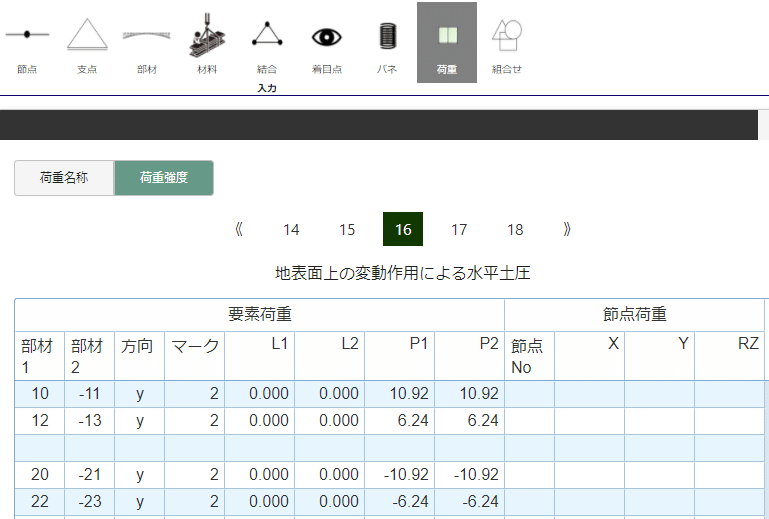This screenshot has height=519, width=769.
Task: Select P2 cell 10.92 in row 10
Action: [470, 394]
